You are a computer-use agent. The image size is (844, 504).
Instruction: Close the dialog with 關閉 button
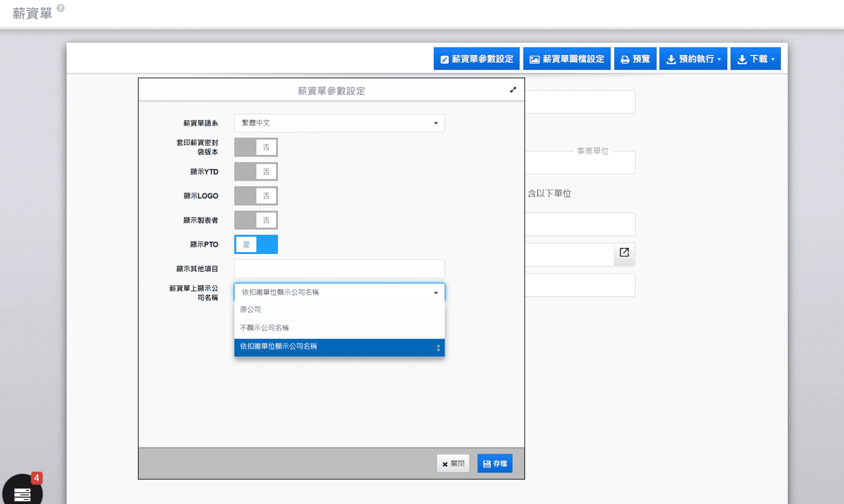453,463
